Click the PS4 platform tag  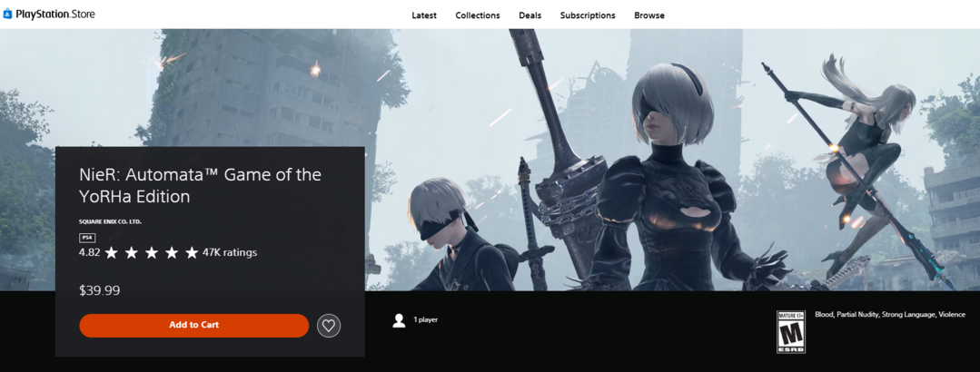pos(86,238)
